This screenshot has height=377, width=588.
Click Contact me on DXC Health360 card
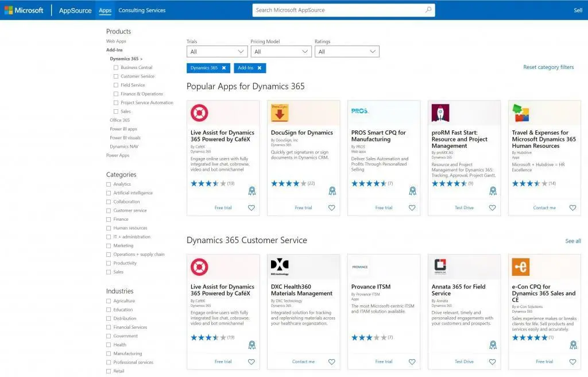303,361
